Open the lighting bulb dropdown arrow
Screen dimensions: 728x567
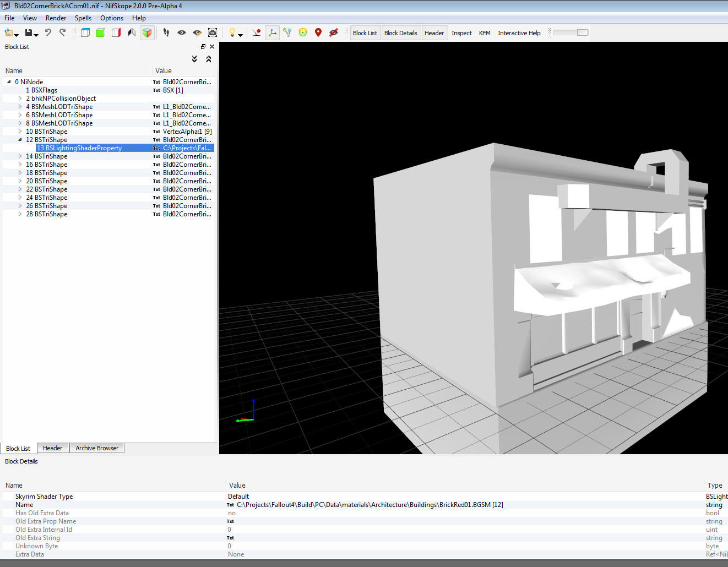pyautogui.click(x=241, y=35)
